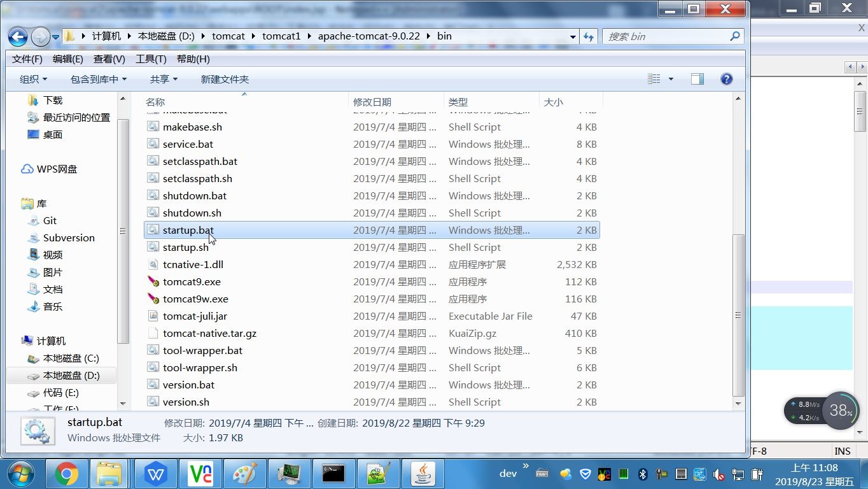Open the 查看(V) menu
The image size is (868, 489).
tap(108, 59)
